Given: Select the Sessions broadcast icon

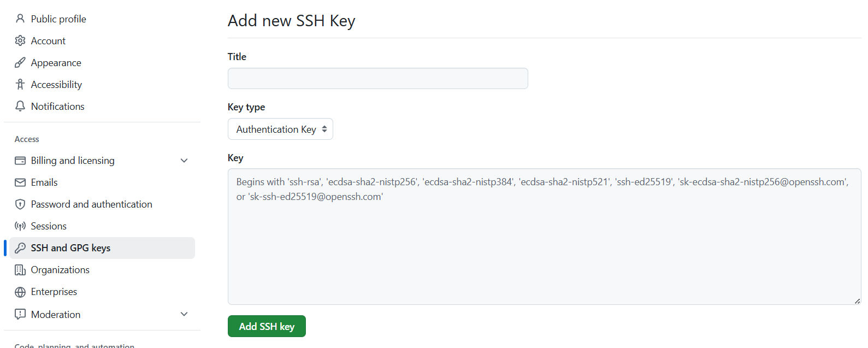Looking at the screenshot, I should pyautogui.click(x=20, y=226).
